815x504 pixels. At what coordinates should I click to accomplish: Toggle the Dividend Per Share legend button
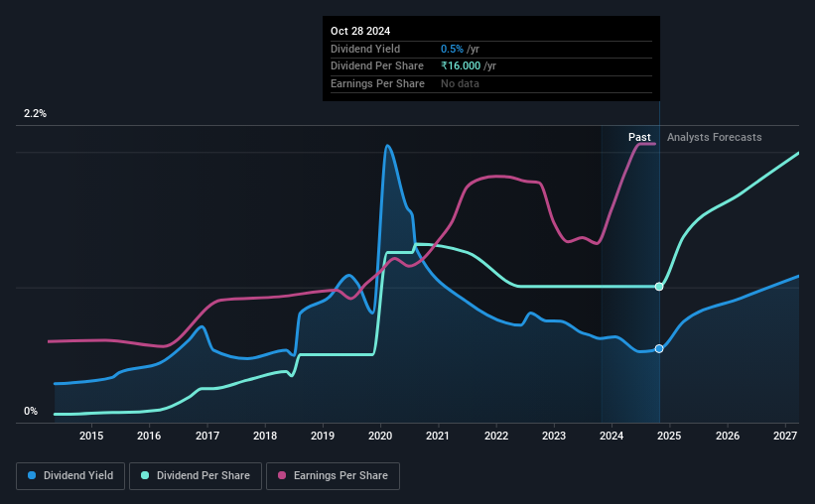tap(196, 476)
